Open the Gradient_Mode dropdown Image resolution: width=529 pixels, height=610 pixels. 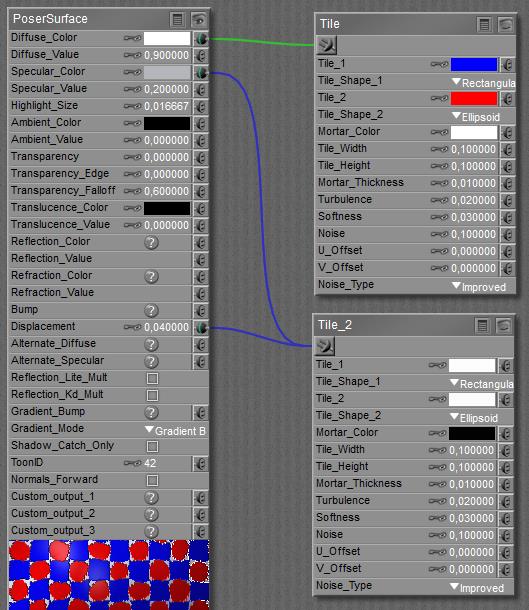tap(175, 430)
